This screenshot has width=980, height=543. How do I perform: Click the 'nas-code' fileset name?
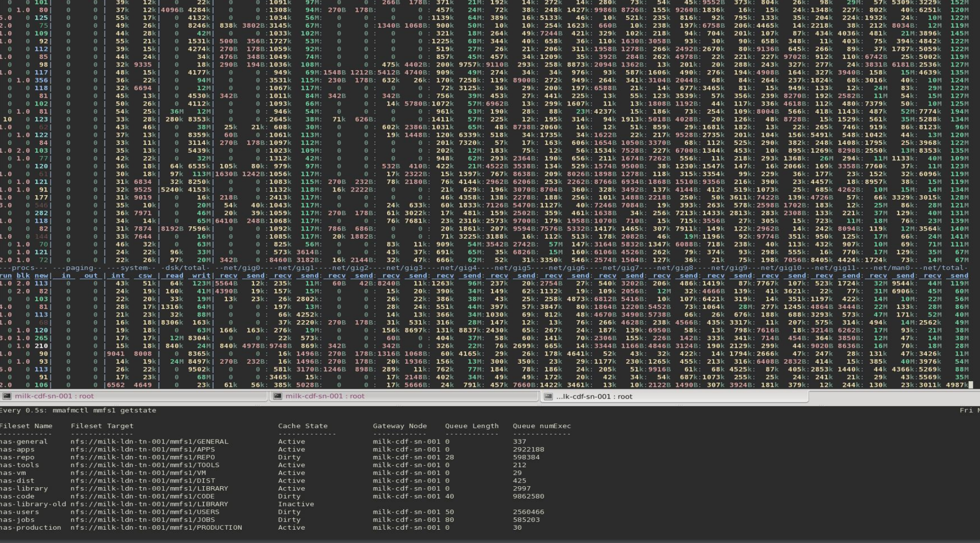pos(17,496)
